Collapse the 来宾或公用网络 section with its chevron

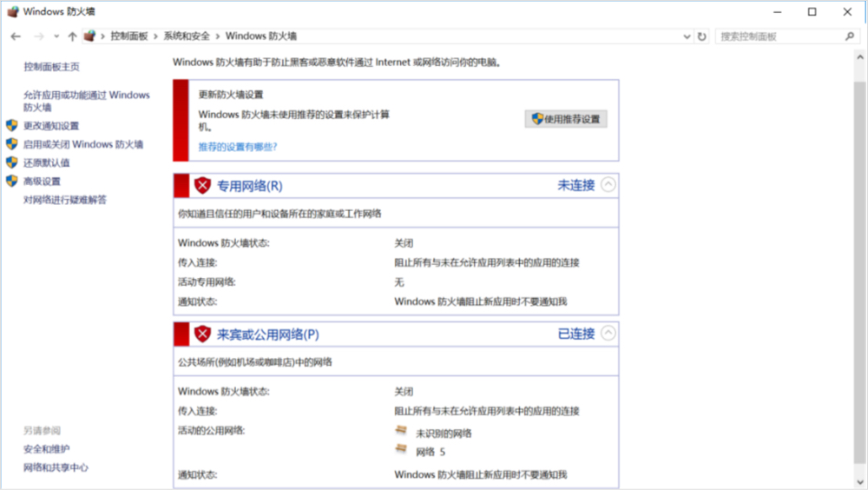(x=608, y=333)
